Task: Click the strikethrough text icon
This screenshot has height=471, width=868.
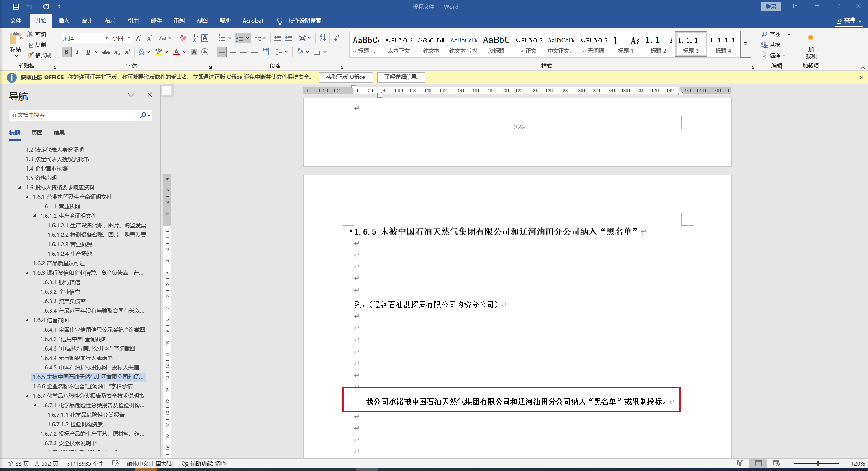Action: (x=106, y=52)
